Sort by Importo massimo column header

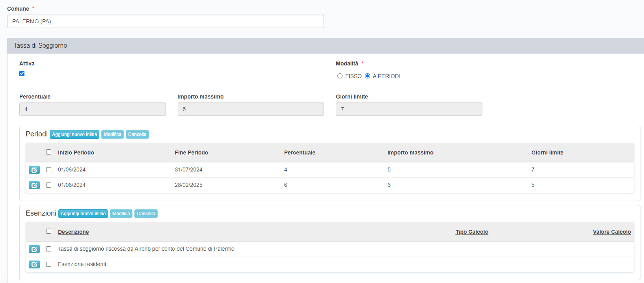pos(410,153)
